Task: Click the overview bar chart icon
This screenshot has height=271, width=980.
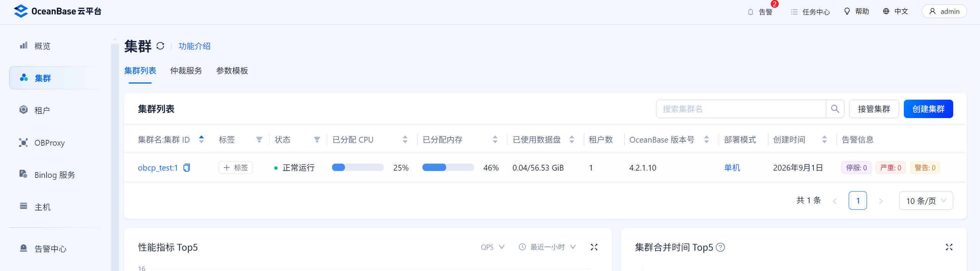Action: pyautogui.click(x=23, y=46)
